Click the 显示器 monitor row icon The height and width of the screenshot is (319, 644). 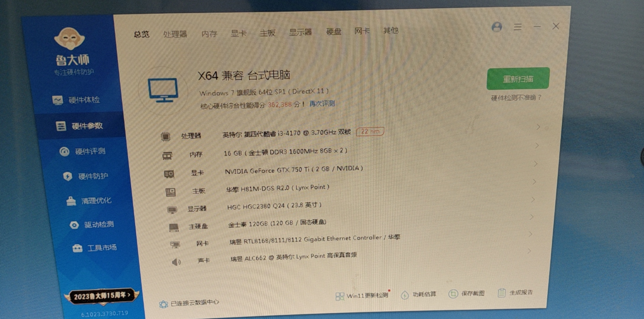[172, 210]
